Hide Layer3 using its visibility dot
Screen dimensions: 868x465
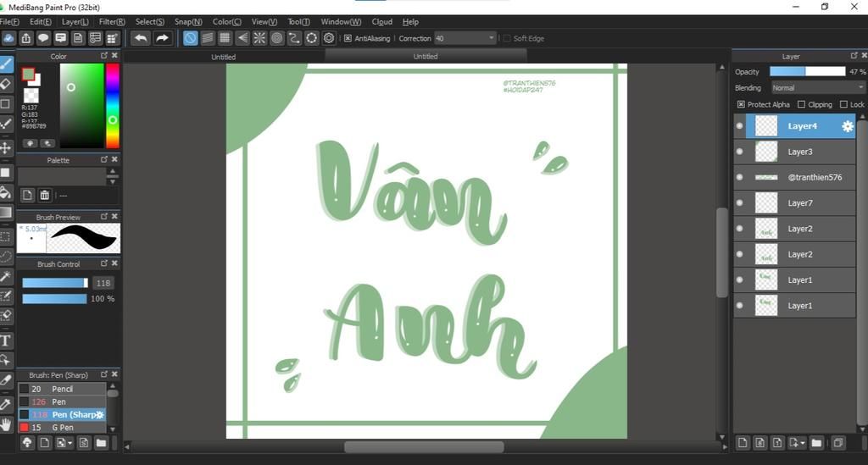[739, 152]
